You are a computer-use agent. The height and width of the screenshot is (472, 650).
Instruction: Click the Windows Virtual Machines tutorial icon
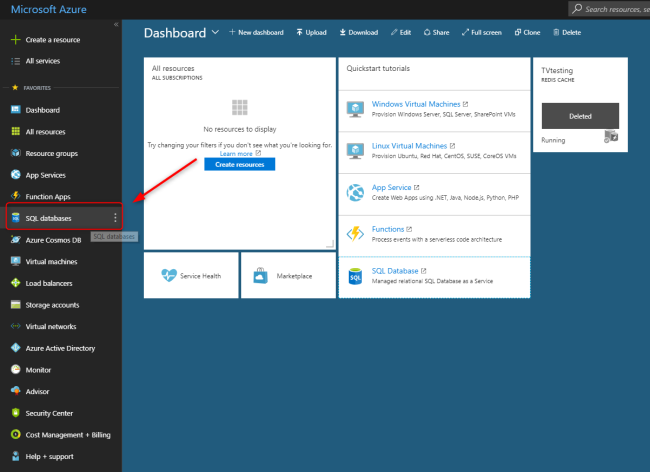click(355, 109)
